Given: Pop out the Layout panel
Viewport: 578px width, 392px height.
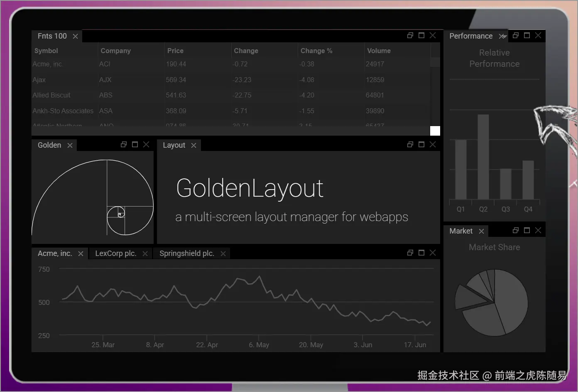Looking at the screenshot, I should [x=410, y=144].
